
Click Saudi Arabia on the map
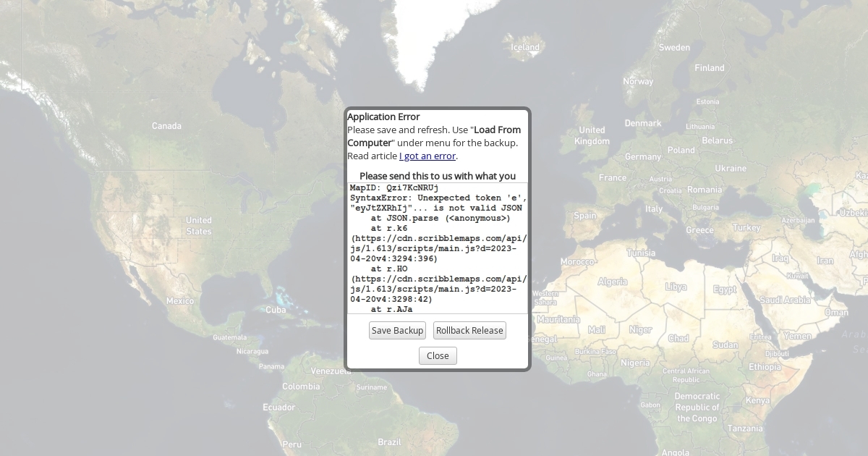(785, 300)
